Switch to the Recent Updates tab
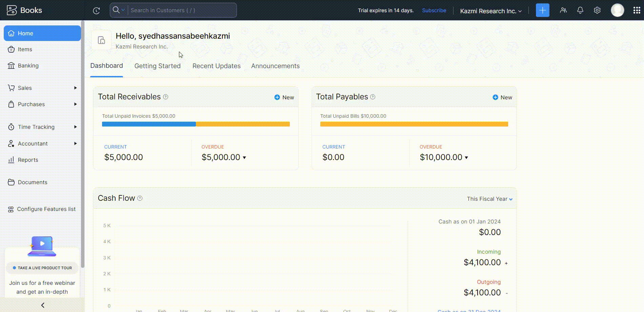This screenshot has height=312, width=644. [216, 66]
